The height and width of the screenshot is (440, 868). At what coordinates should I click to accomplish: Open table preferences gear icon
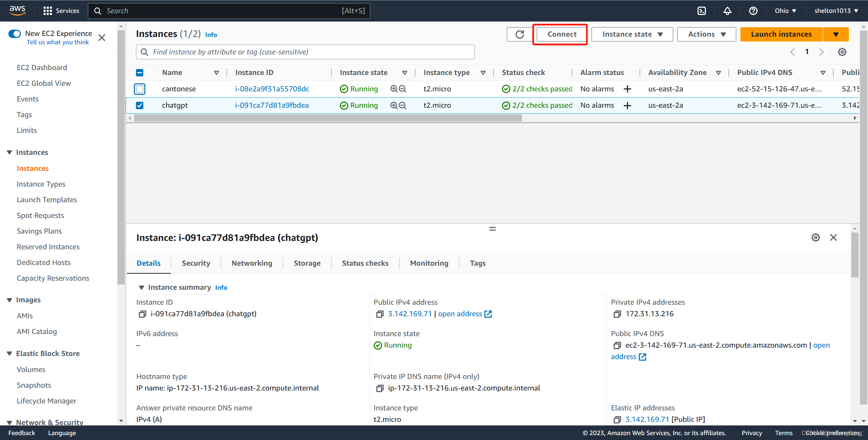tap(842, 52)
